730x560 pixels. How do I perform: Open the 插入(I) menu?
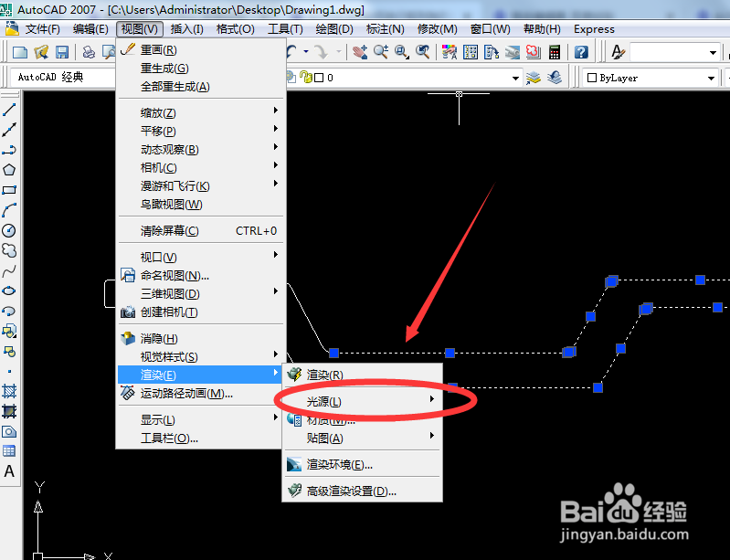[186, 29]
